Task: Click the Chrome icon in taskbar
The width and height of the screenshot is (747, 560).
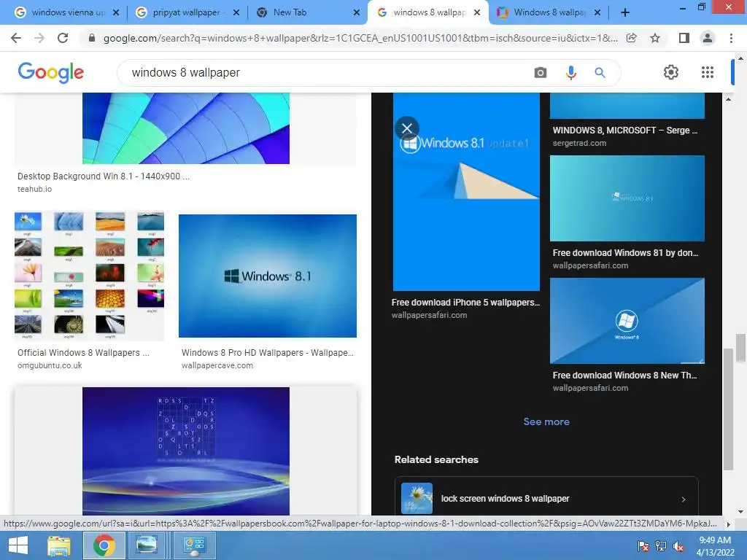Action: pos(104,545)
